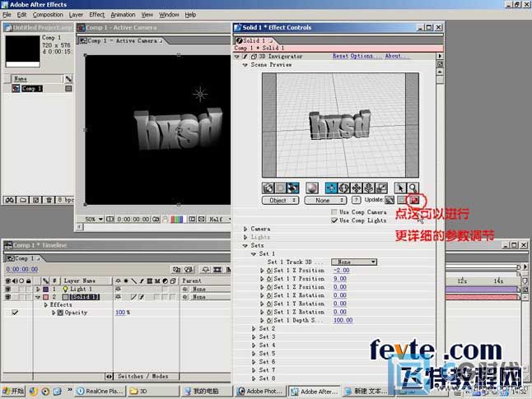Open the Object dropdown

(x=280, y=201)
